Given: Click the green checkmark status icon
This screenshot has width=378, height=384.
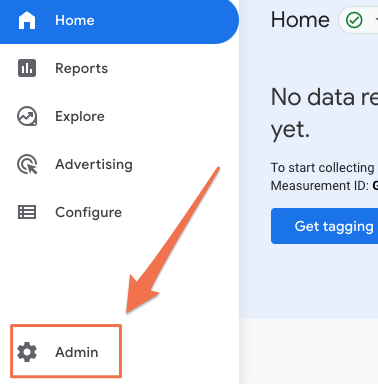Looking at the screenshot, I should (x=354, y=20).
